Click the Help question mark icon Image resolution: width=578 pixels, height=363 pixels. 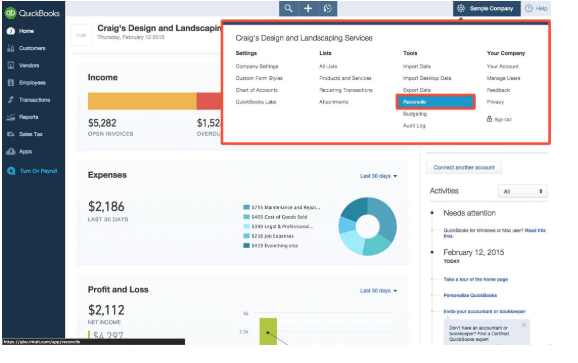click(529, 8)
